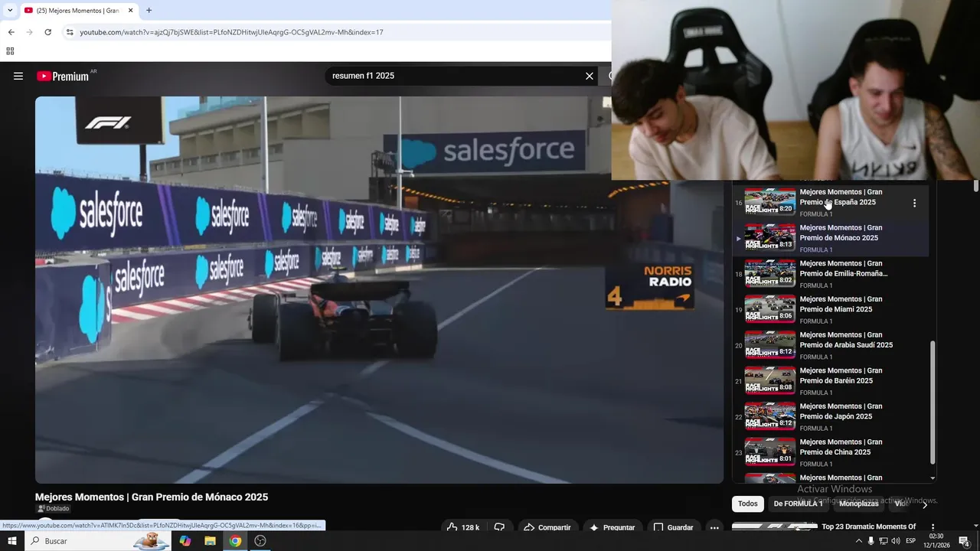Viewport: 980px width, 551px height.
Task: Select the Mejores Momentos browser tab
Action: [x=78, y=11]
